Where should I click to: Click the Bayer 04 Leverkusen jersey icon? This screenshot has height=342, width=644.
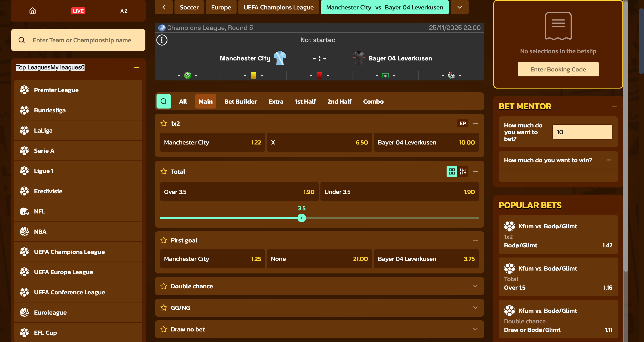[x=359, y=58]
